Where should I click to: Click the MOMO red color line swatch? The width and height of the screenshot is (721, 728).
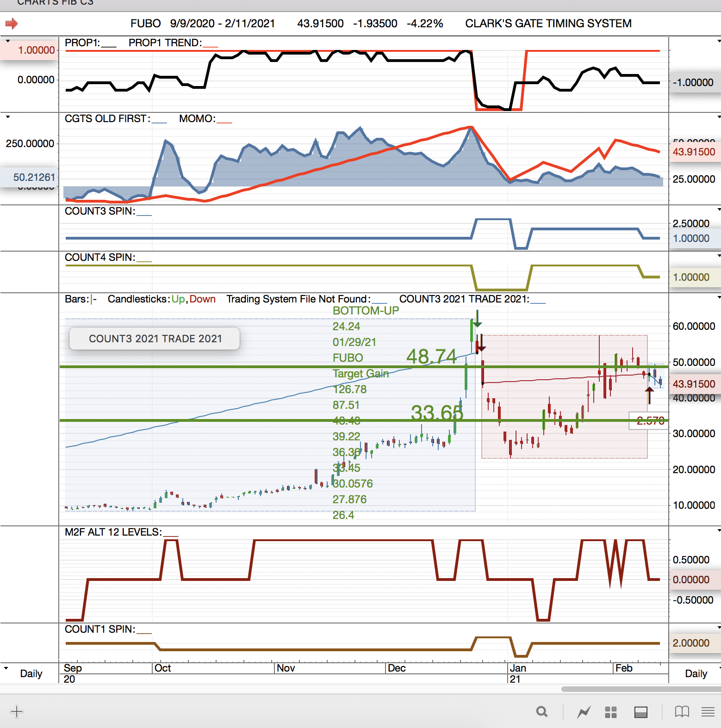pos(224,123)
